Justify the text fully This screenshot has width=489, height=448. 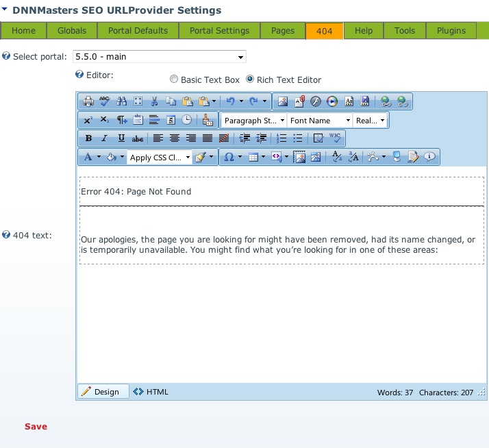click(x=208, y=138)
